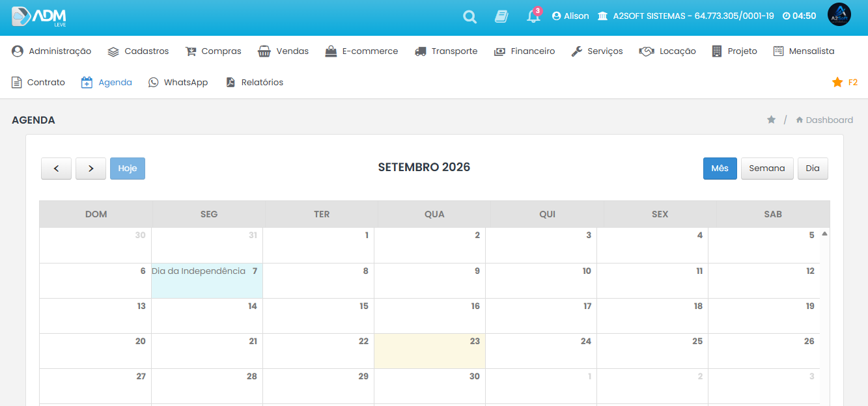Open the Financeiro menu
868x406 pixels.
tap(524, 51)
